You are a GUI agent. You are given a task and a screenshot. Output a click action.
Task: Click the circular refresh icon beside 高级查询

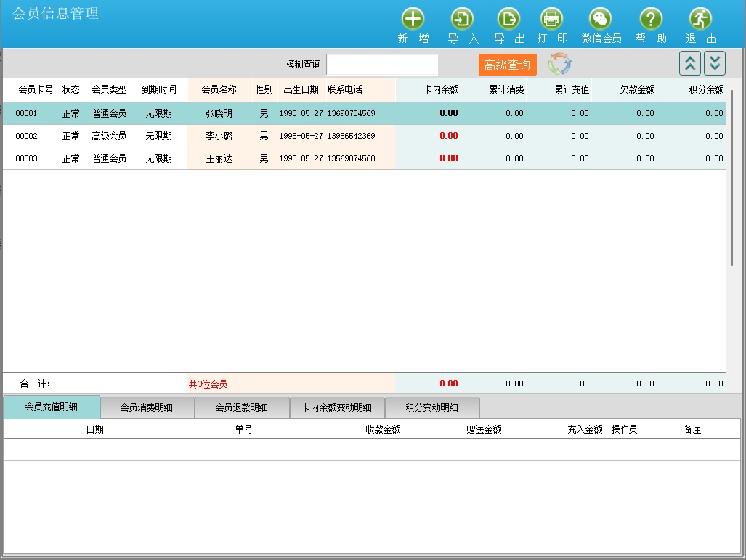click(559, 65)
